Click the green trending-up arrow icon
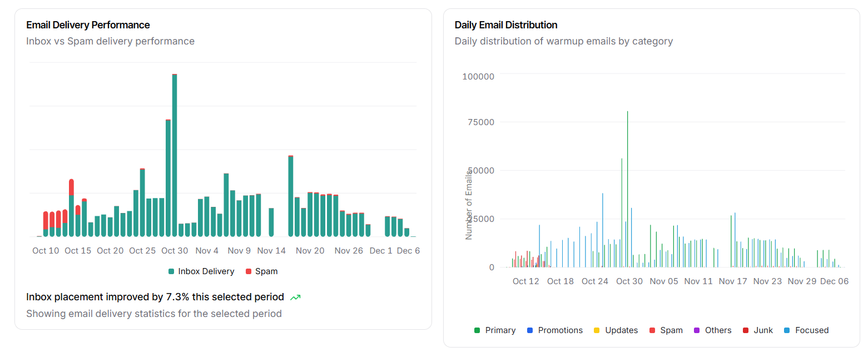The height and width of the screenshot is (352, 868). [x=295, y=298]
